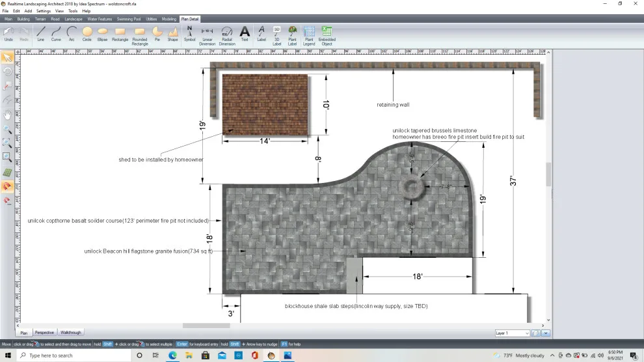Switch to Walkthrough view tab

click(x=71, y=333)
